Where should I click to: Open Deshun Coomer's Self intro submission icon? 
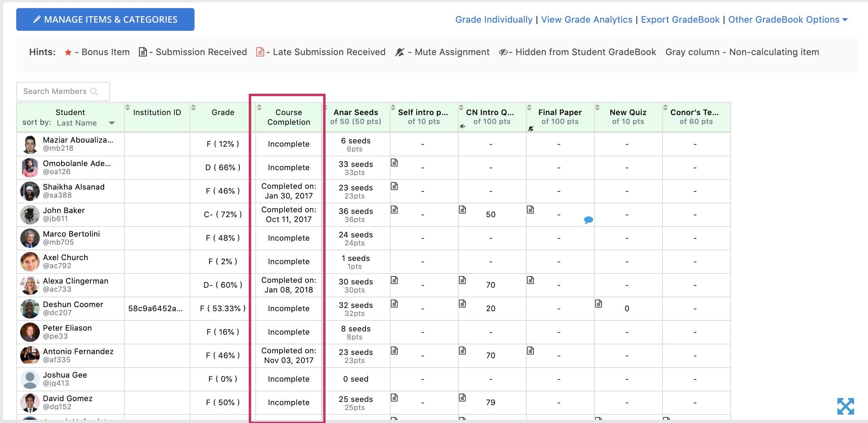[394, 303]
